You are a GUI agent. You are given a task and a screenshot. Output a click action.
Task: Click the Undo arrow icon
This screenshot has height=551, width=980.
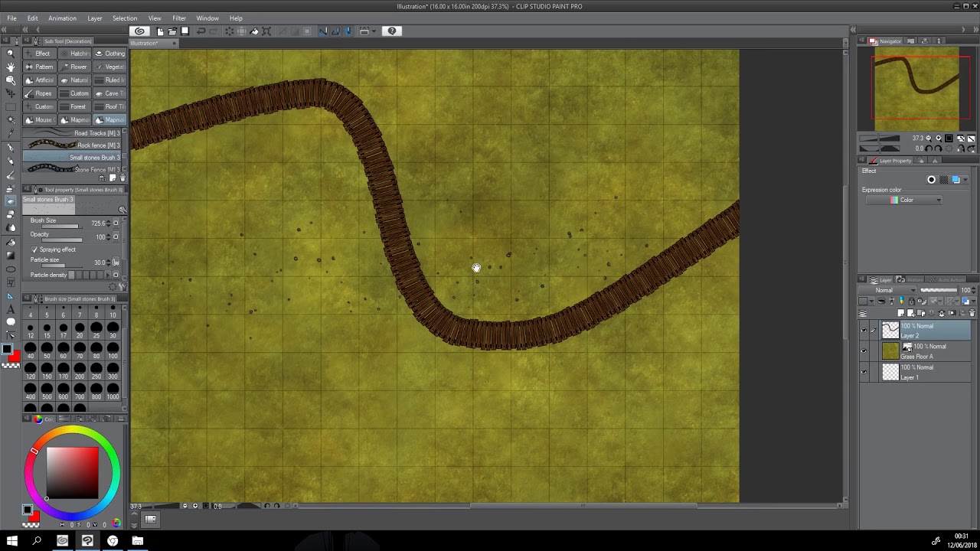(x=201, y=31)
